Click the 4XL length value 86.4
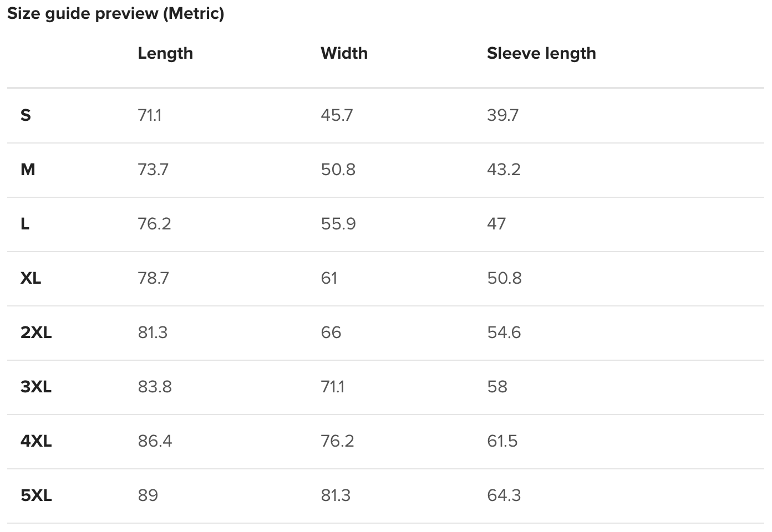772x532 pixels. point(155,441)
